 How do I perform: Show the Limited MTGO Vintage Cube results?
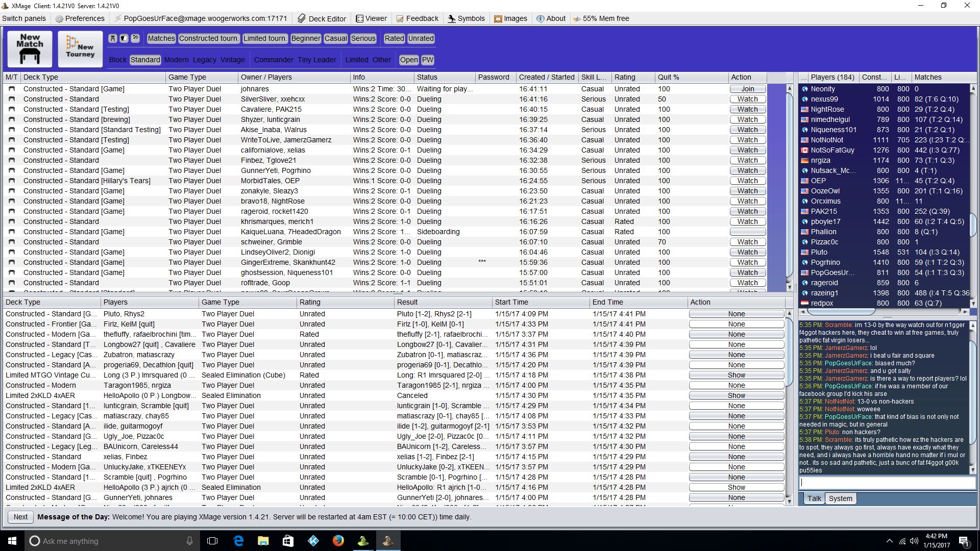tap(736, 375)
